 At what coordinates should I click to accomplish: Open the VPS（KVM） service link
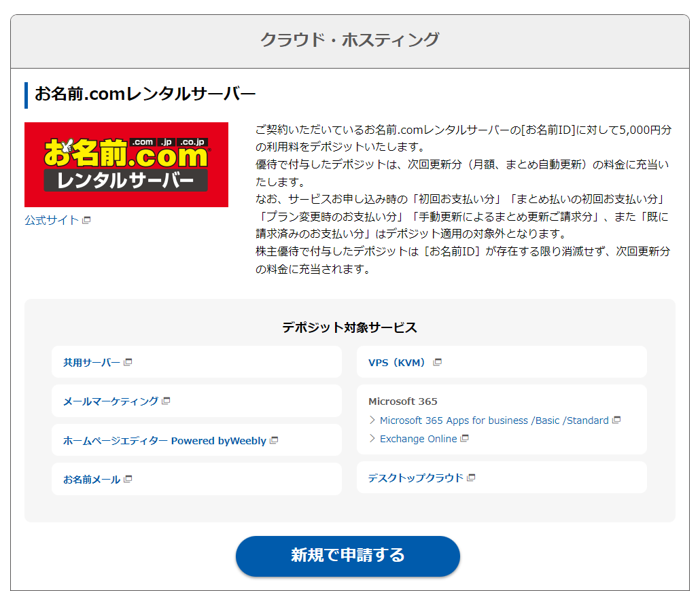(x=399, y=362)
